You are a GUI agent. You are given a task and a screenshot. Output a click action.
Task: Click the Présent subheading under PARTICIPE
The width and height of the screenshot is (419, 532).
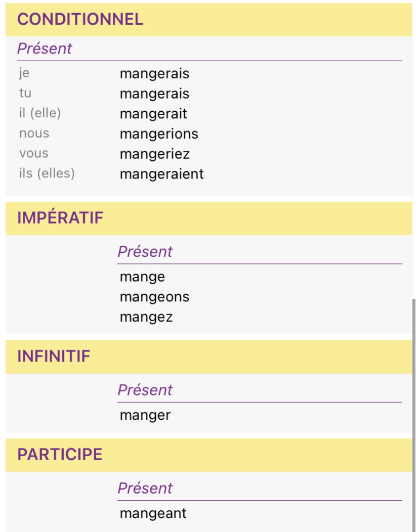pyautogui.click(x=145, y=488)
